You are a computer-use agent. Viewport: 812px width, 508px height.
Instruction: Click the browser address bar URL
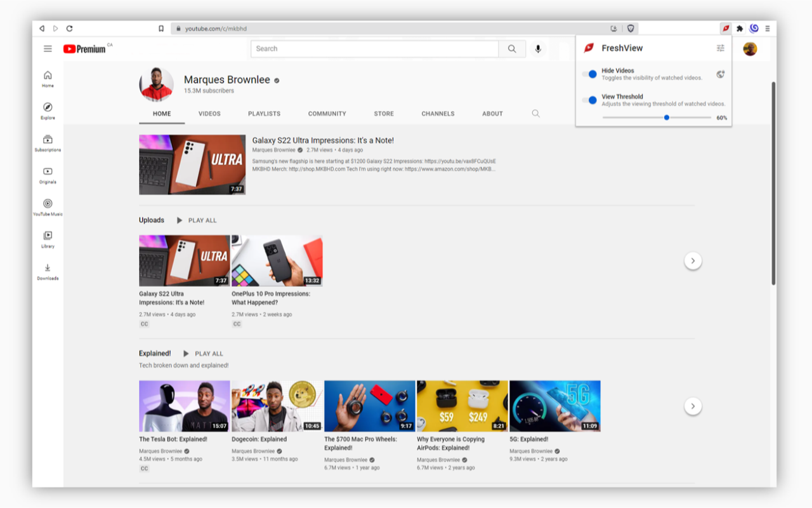coord(216,29)
